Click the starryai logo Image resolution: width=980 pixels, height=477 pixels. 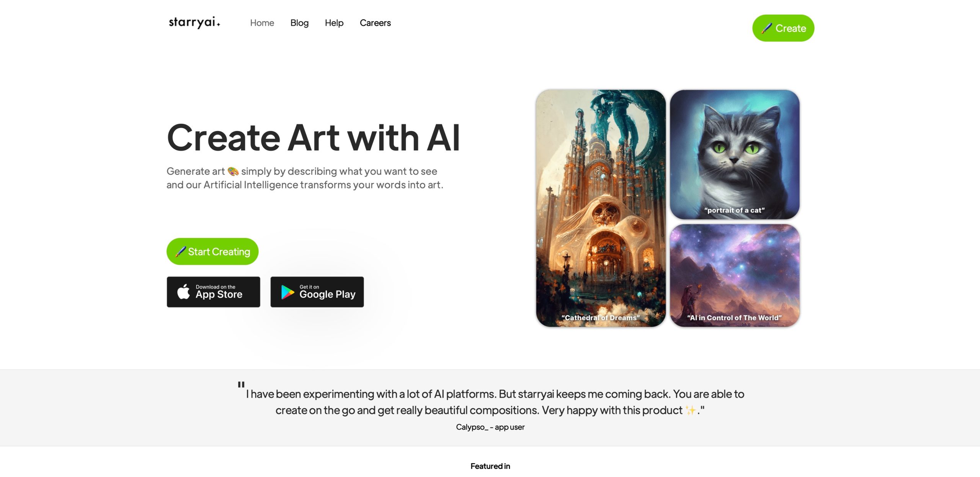(194, 23)
